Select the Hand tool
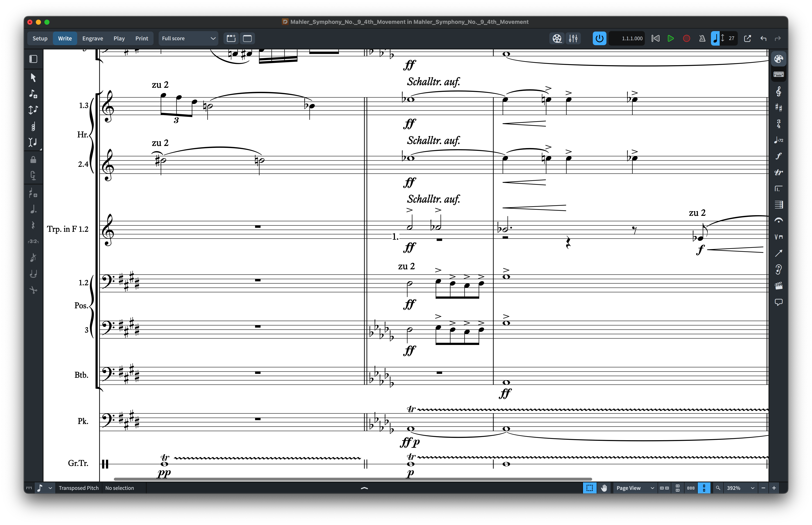The width and height of the screenshot is (812, 525). coord(604,488)
